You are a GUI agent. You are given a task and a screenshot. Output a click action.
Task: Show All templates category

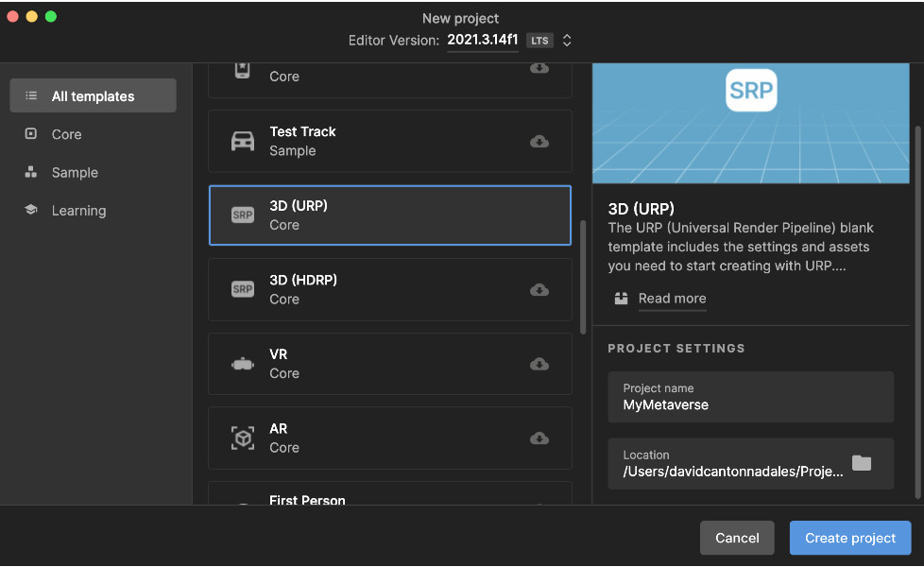click(94, 95)
